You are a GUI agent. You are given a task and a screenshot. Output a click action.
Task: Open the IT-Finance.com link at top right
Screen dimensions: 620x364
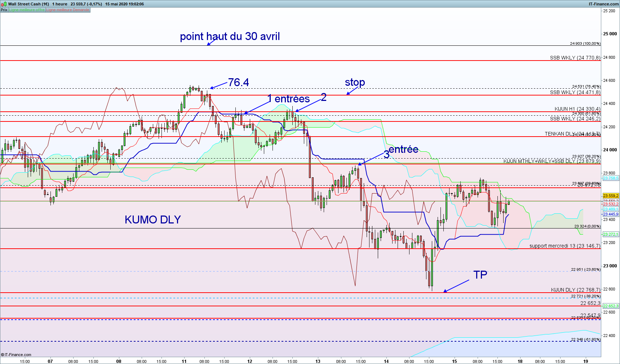tap(604, 4)
